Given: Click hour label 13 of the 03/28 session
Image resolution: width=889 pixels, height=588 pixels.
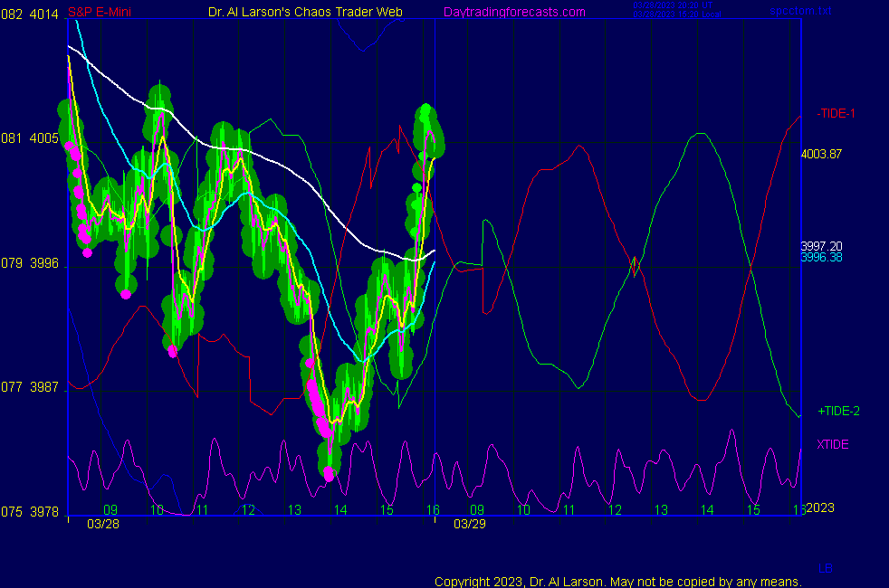Looking at the screenshot, I should [294, 510].
